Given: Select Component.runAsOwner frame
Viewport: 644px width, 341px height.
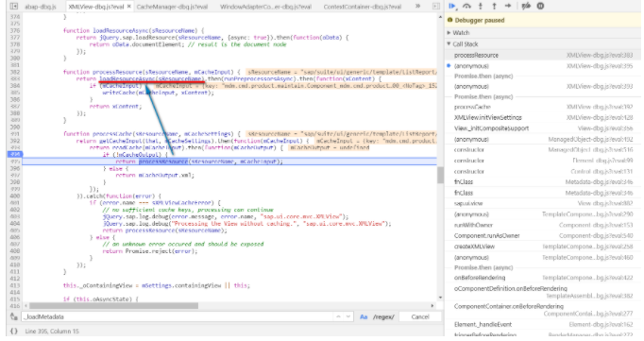Looking at the screenshot, I should coord(543,236).
